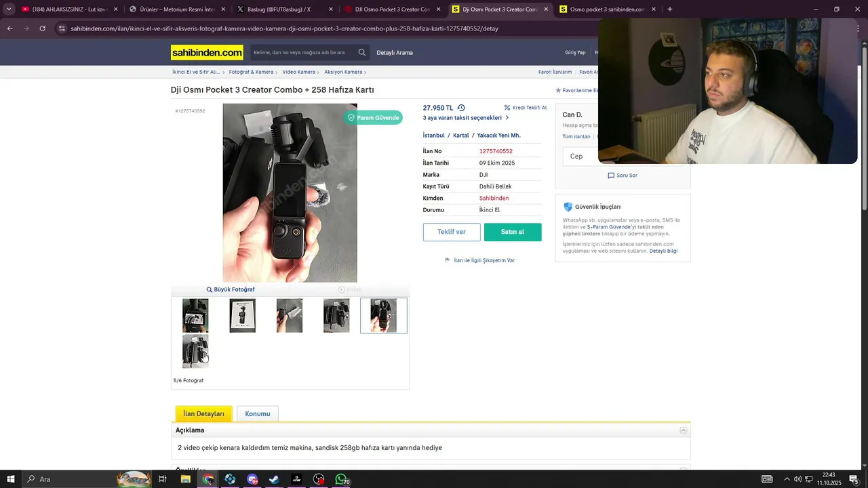Report listing via İlan ile İlgili Şikayetim Var
868x488 pixels.
[x=479, y=260]
